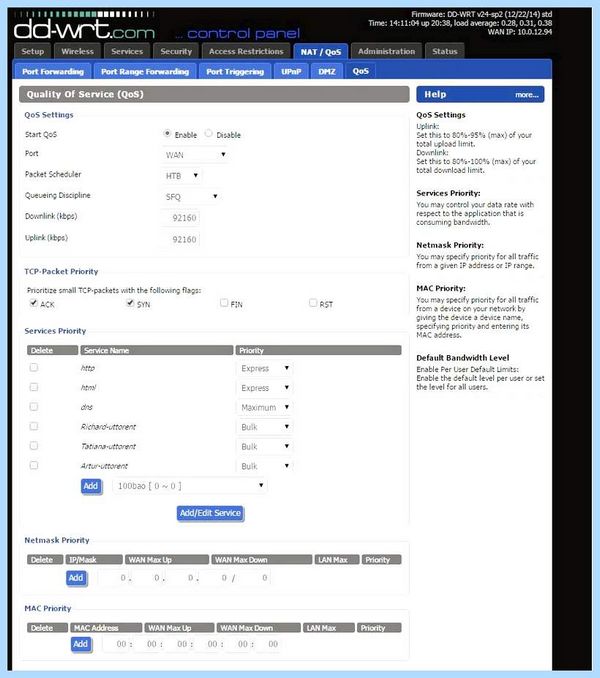Toggle the SYN flag checkbox
The image size is (600, 678).
click(x=130, y=303)
